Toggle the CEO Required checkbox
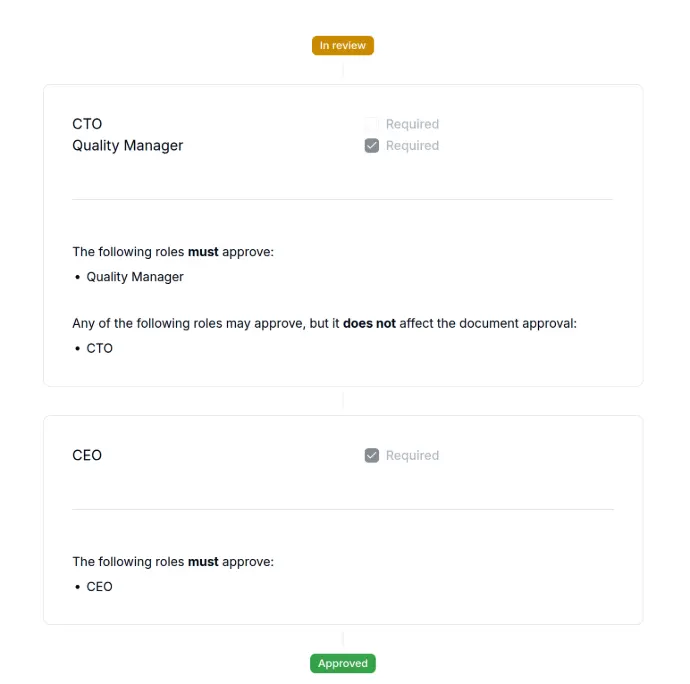The width and height of the screenshot is (690, 684). tap(371, 455)
